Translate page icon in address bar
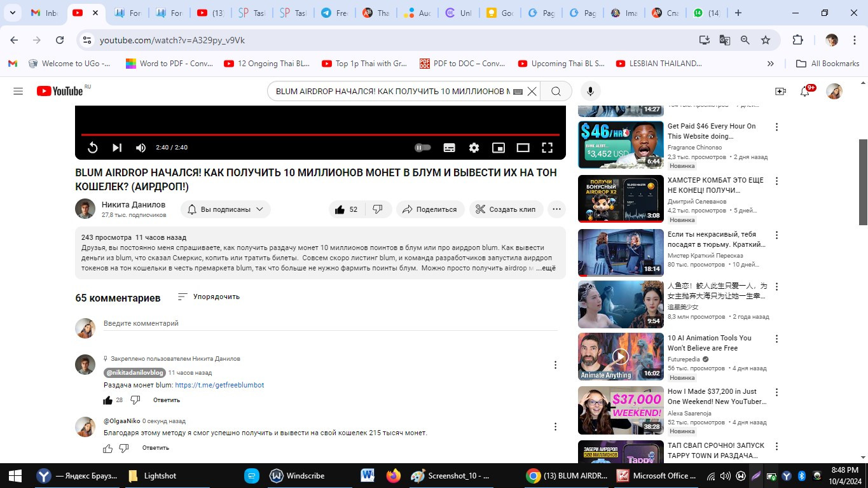The image size is (868, 488). coord(724,40)
